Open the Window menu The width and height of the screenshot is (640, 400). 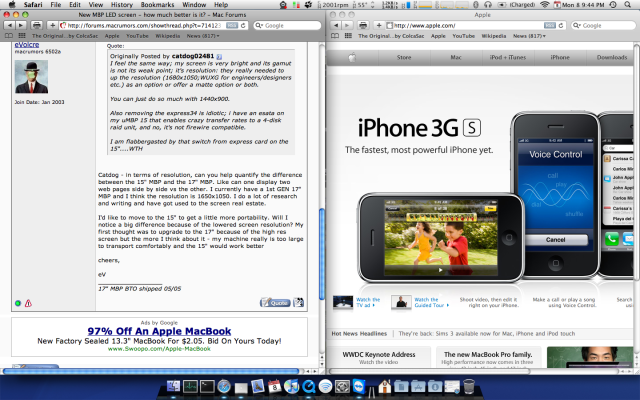click(x=194, y=5)
